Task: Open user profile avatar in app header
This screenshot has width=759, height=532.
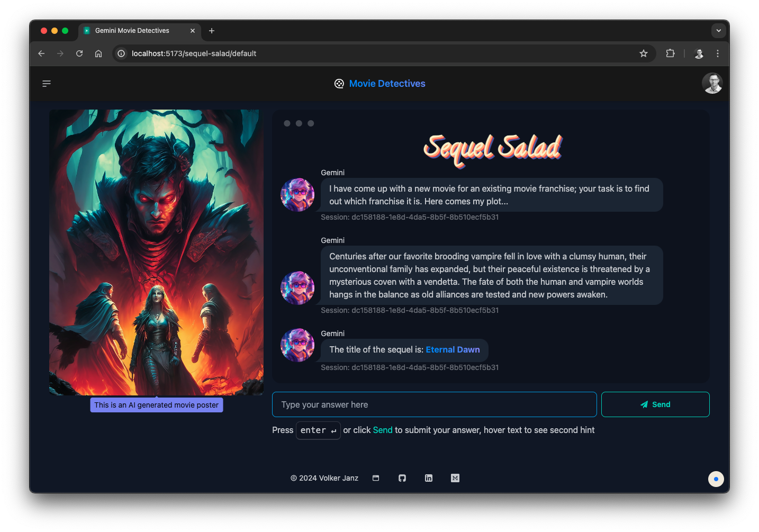Action: click(x=712, y=83)
